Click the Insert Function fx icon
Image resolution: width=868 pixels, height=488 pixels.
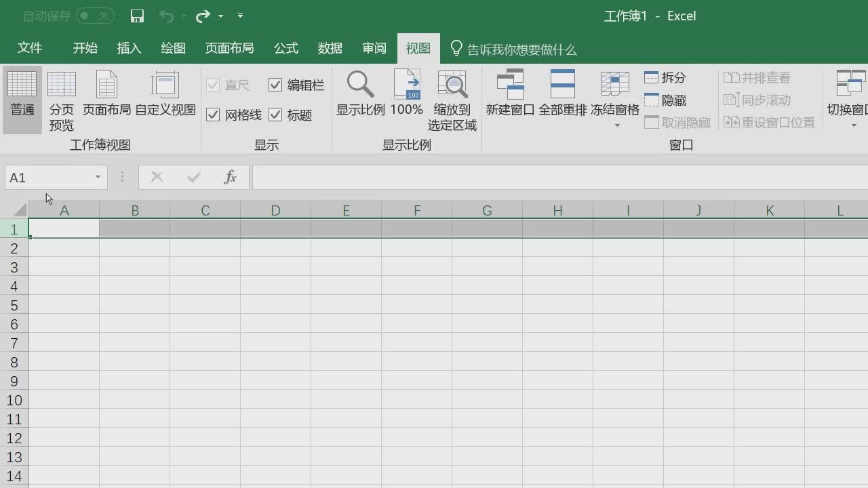[230, 177]
